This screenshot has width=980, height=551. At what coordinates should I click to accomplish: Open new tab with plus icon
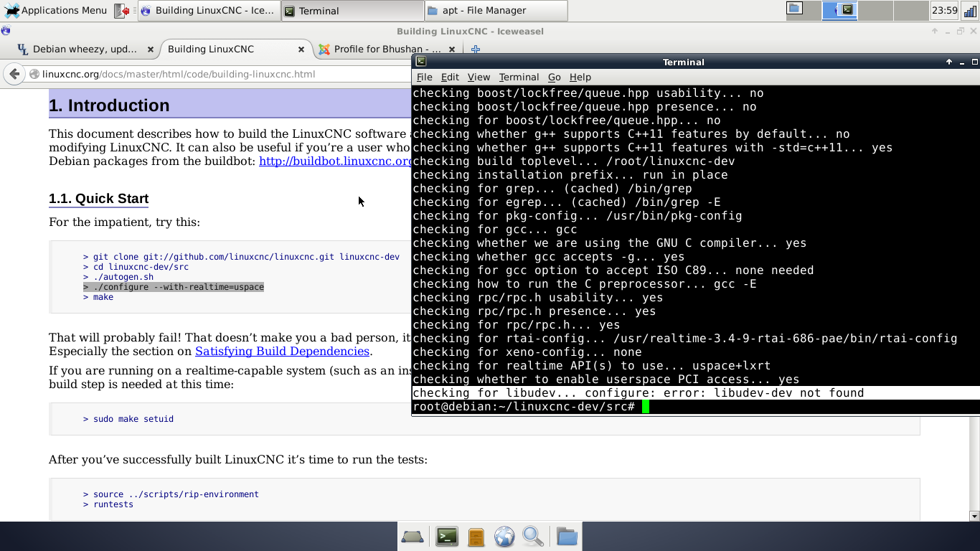tap(475, 50)
